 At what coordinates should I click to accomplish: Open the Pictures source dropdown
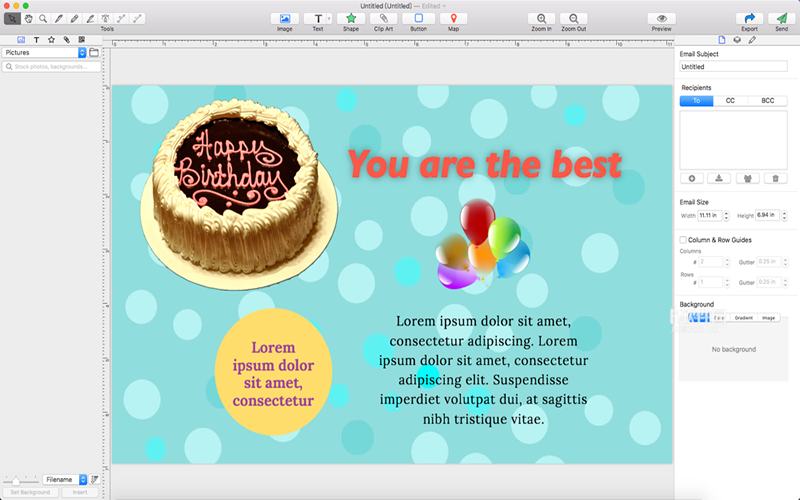(x=44, y=53)
